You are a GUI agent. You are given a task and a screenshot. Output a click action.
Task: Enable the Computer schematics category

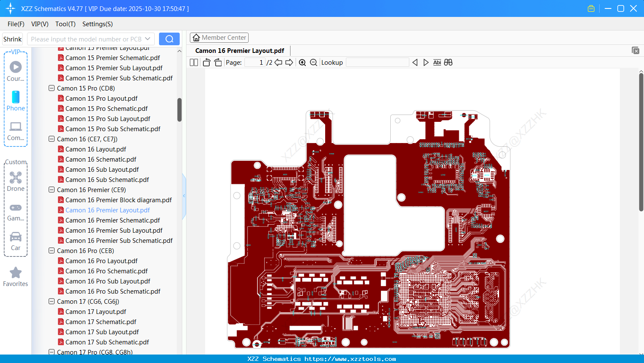(x=15, y=130)
